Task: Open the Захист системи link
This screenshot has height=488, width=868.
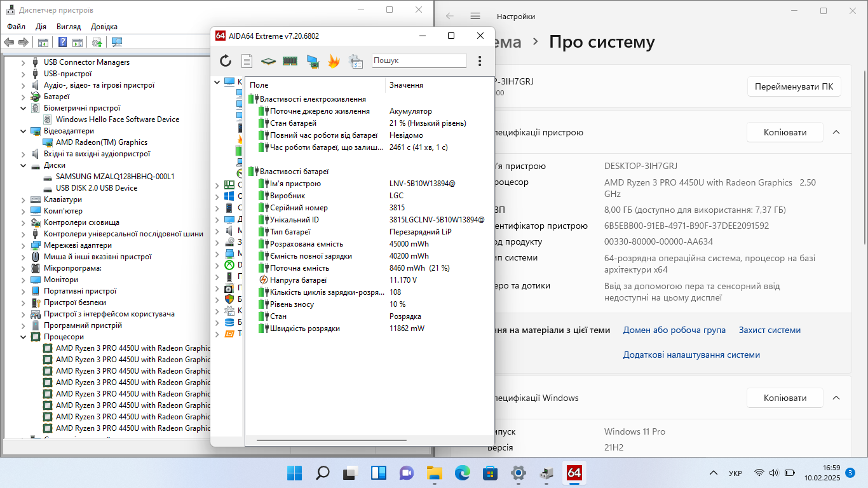Action: (770, 330)
